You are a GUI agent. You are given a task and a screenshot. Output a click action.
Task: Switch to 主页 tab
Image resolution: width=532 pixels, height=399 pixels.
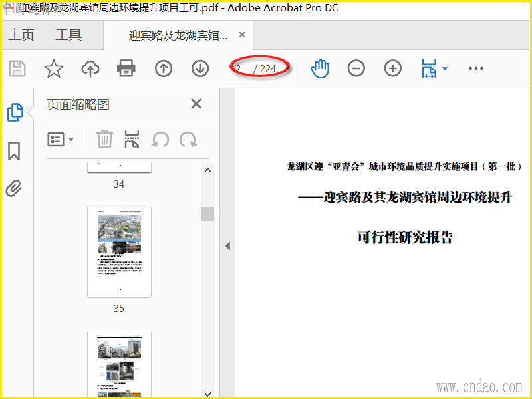pyautogui.click(x=21, y=35)
